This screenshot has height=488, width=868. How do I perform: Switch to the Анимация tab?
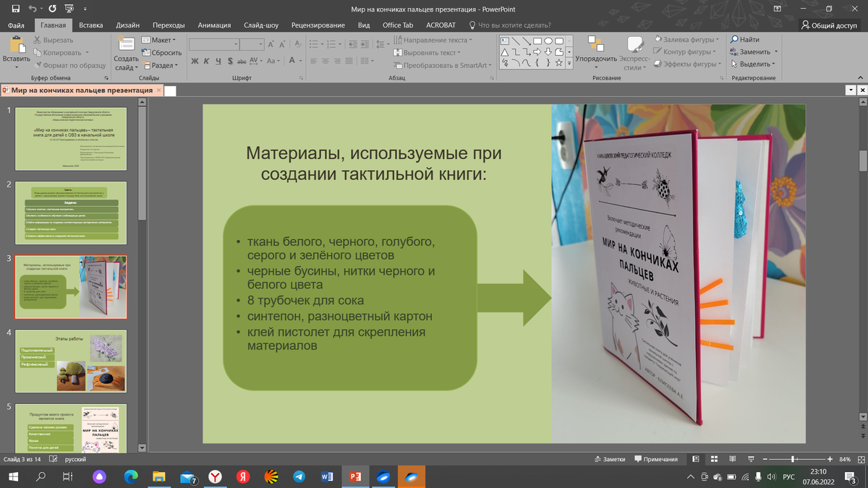click(x=215, y=25)
